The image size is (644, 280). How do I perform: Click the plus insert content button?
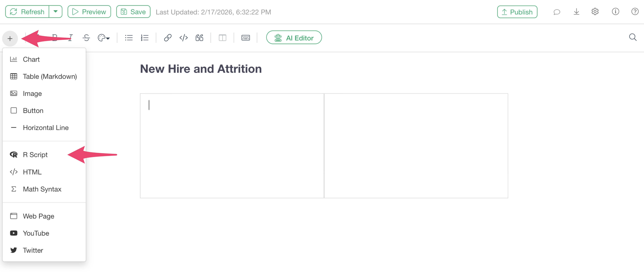10,38
